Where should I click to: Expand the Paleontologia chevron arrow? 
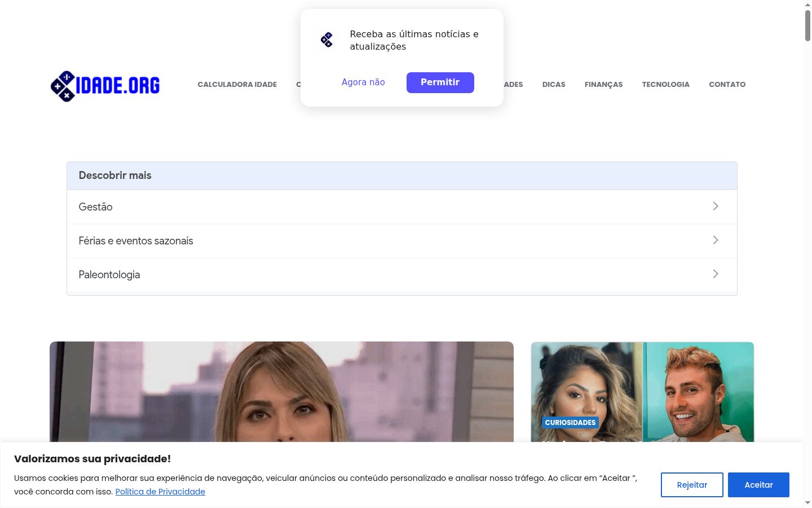pos(715,274)
